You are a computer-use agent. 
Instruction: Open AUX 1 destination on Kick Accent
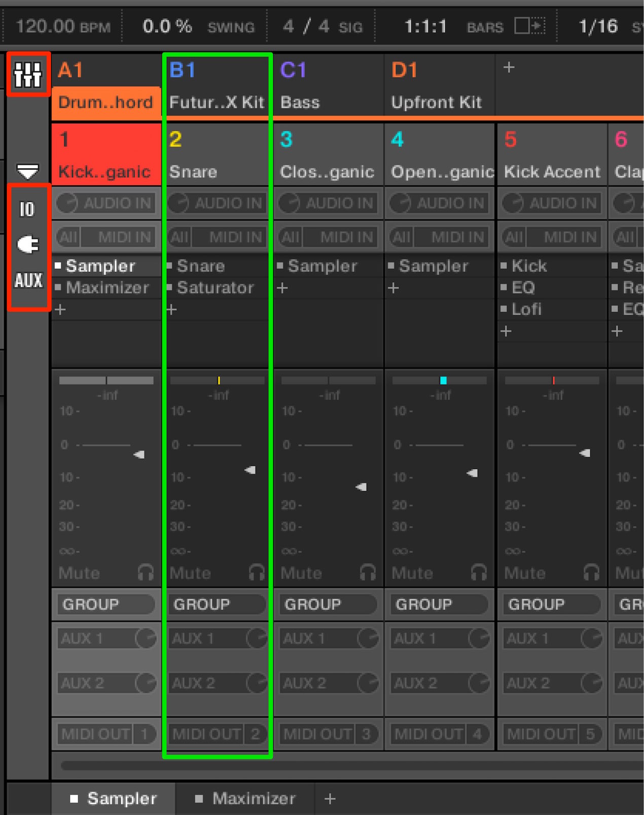tap(542, 638)
